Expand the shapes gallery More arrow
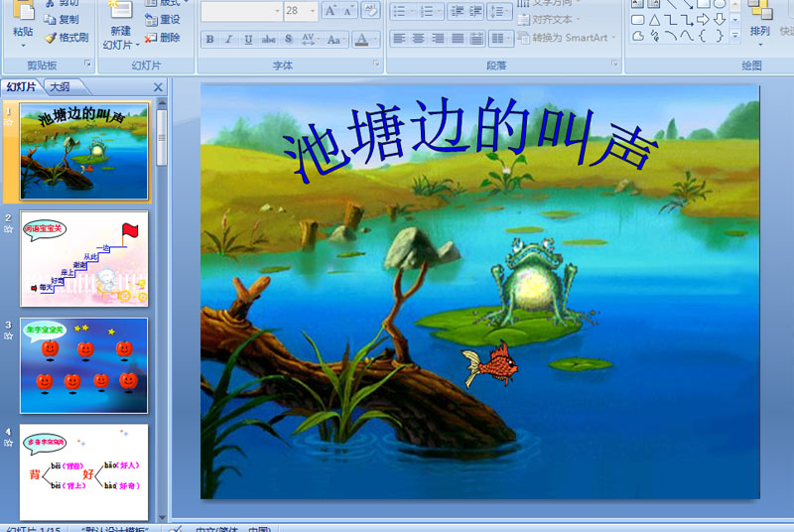Viewport: 794px width, 532px height. click(735, 36)
